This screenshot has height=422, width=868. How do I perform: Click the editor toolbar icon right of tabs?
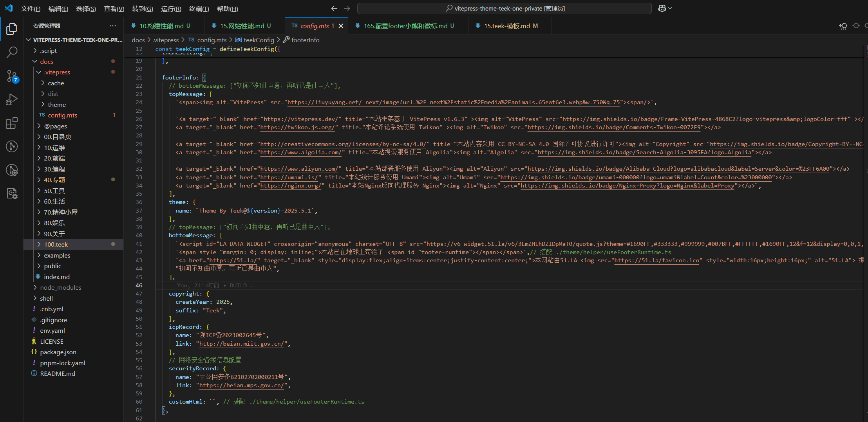[843, 26]
